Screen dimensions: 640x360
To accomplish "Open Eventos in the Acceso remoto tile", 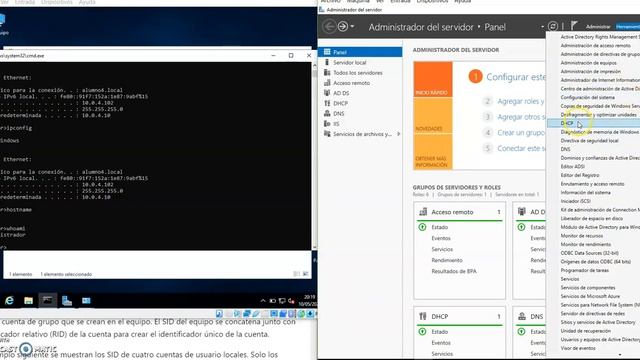I will tap(441, 238).
